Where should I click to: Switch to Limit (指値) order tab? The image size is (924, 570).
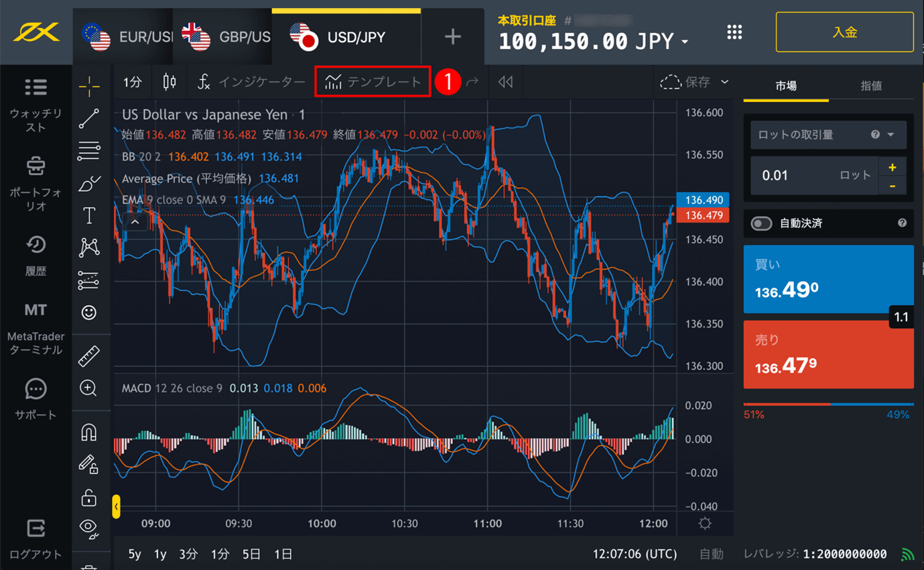871,86
